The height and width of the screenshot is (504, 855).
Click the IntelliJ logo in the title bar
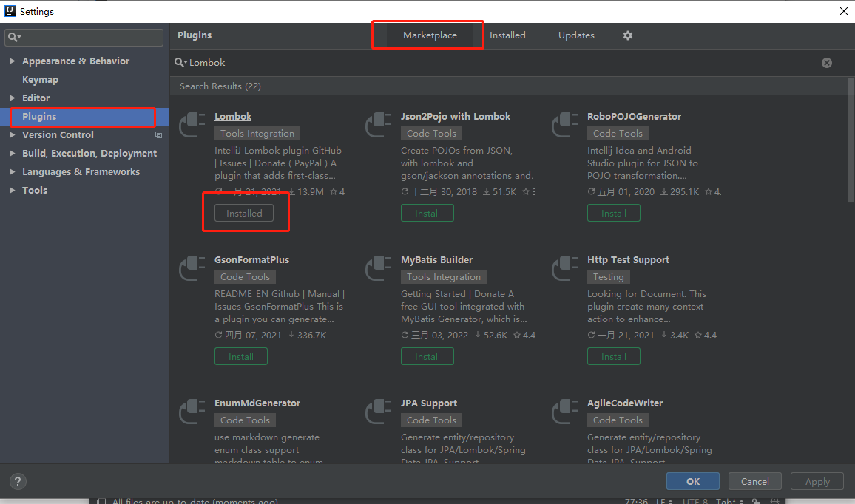coord(10,11)
